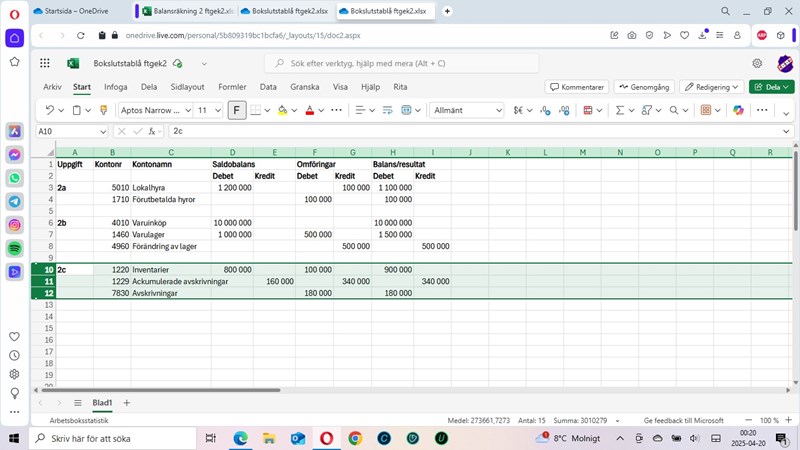
Task: Click the insert function fx icon
Action: pyautogui.click(x=153, y=131)
